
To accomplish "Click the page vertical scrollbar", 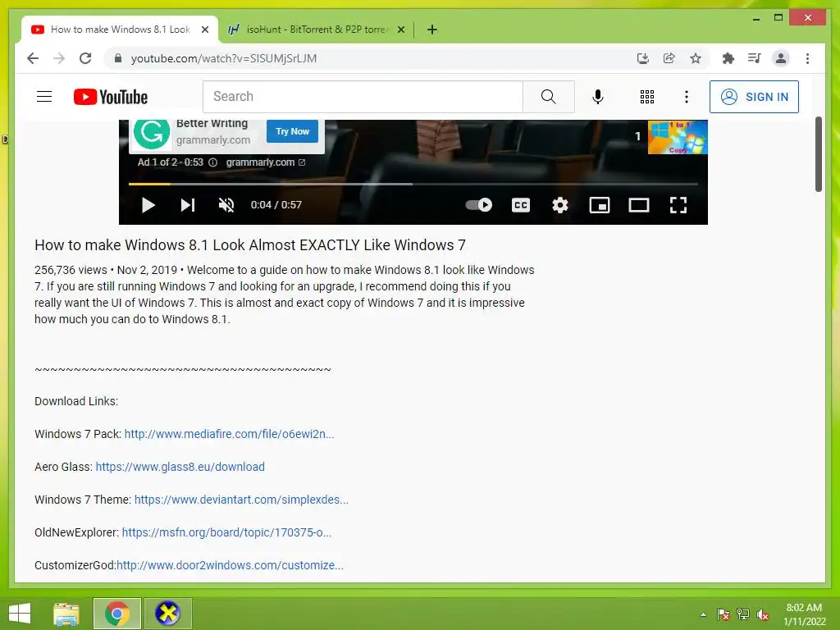I will 818,153.
